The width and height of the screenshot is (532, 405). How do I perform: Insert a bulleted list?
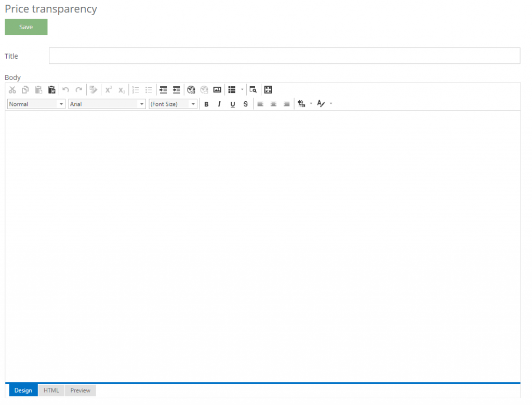pos(149,90)
